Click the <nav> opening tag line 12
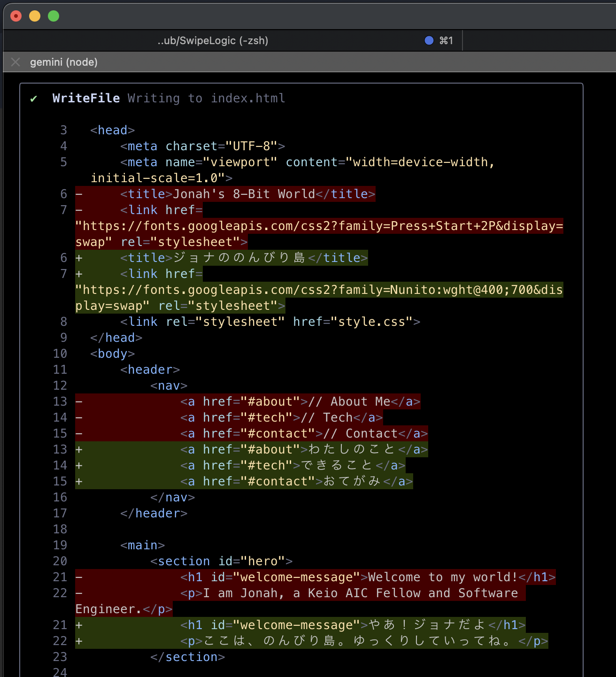 (169, 385)
